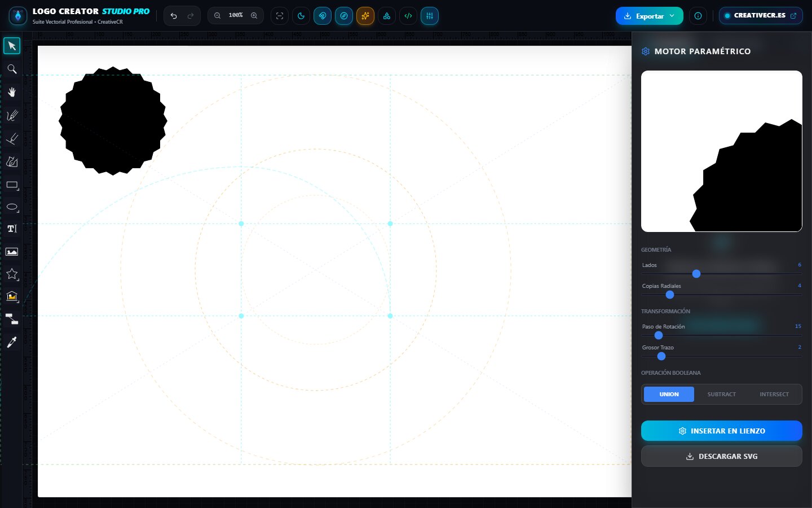Zoom out with the minus magnifier
The image size is (812, 508).
[217, 16]
